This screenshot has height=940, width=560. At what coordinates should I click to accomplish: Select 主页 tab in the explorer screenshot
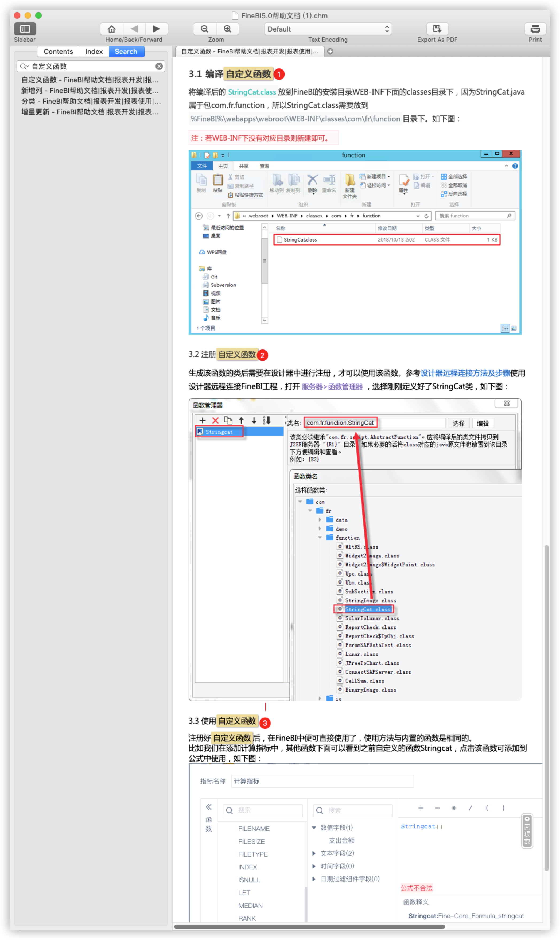tap(223, 166)
